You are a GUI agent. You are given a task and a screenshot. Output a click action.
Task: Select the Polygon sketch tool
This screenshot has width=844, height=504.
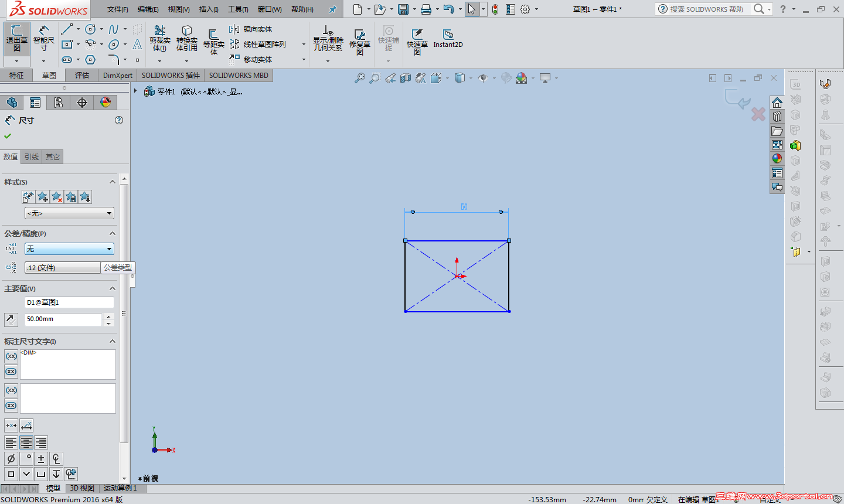[90, 60]
